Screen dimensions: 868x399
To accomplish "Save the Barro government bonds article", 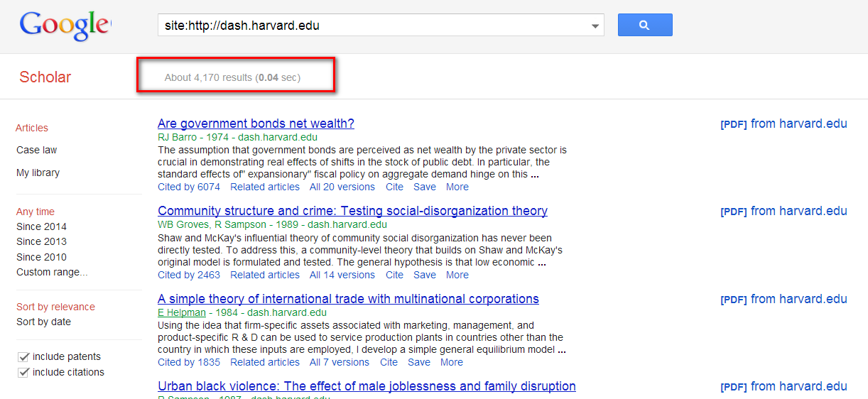I will [425, 187].
